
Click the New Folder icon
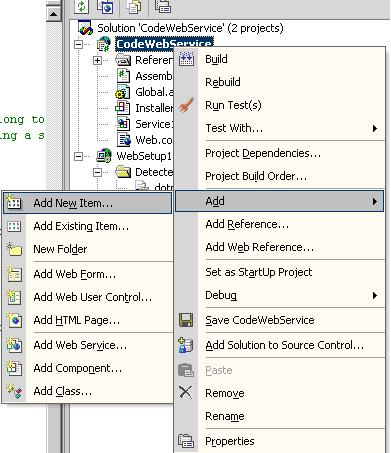coord(14,249)
